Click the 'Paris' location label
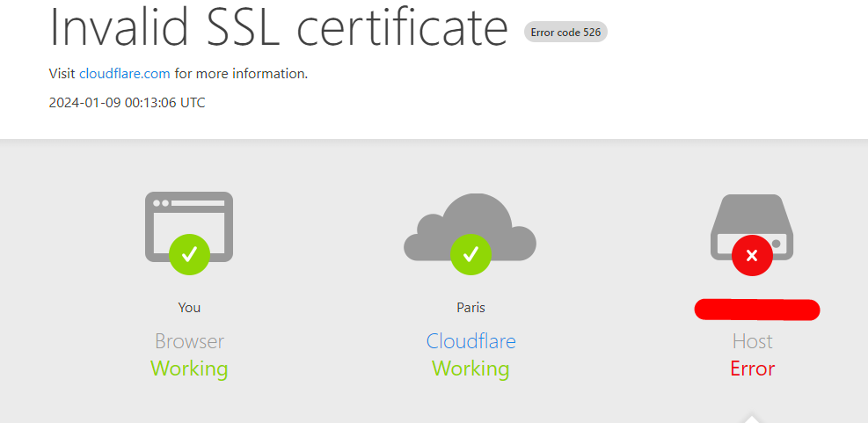Image resolution: width=868 pixels, height=423 pixels. pos(470,307)
